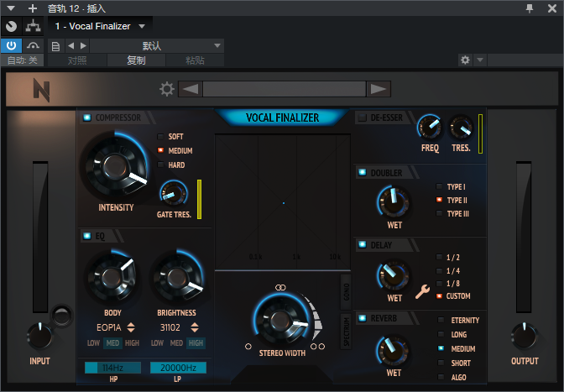The height and width of the screenshot is (392, 564).
Task: Enable the De-Esser section
Action: (363, 118)
